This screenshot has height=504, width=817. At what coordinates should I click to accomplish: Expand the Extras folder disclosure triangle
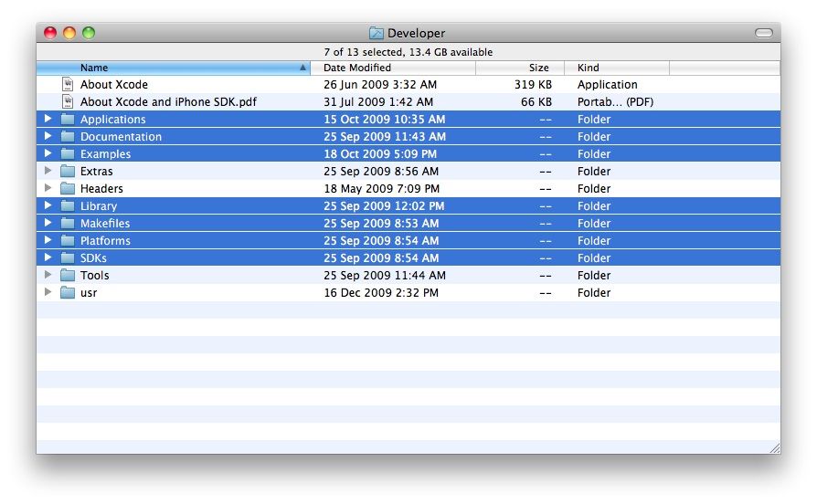tap(48, 171)
